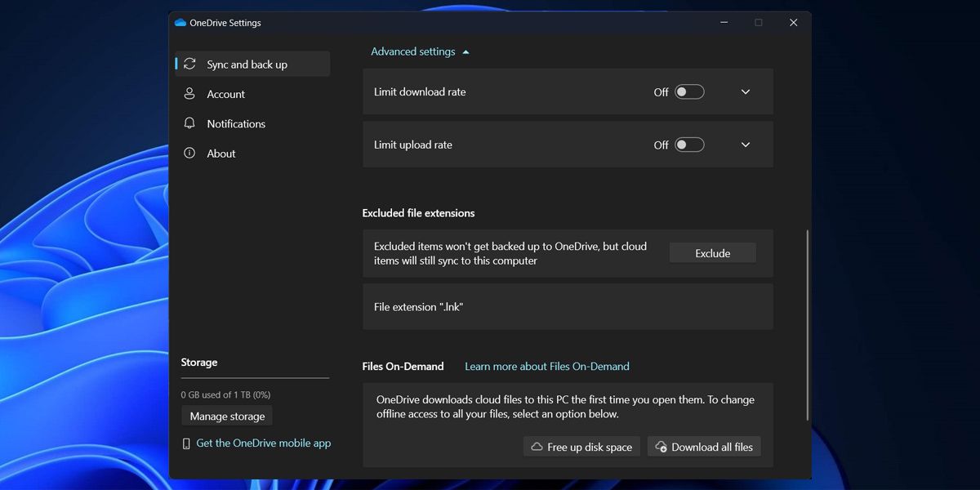980x490 pixels.
Task: Click the Notifications bell icon
Action: click(x=189, y=123)
